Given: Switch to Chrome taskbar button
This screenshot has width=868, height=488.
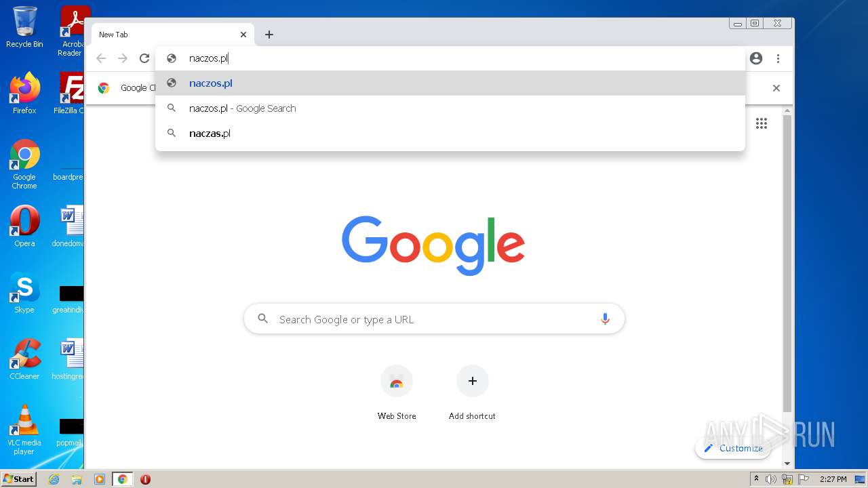Looking at the screenshot, I should (123, 479).
